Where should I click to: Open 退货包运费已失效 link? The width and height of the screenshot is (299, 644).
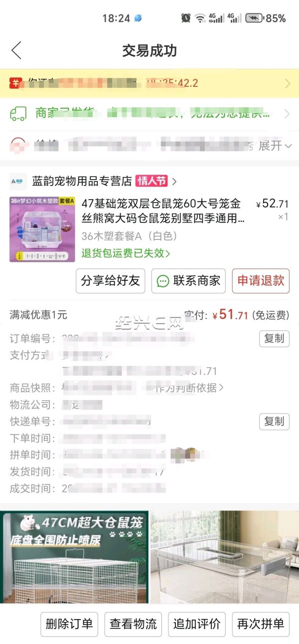coord(126,253)
